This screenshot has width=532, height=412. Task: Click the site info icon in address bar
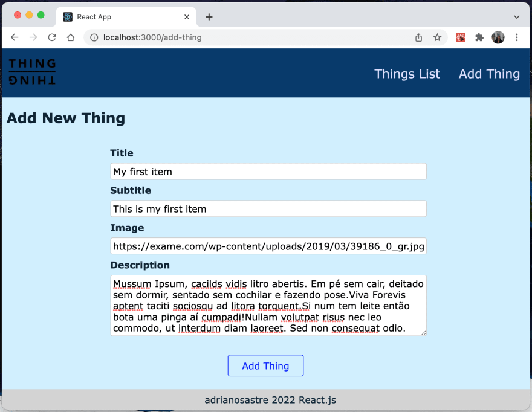[94, 37]
